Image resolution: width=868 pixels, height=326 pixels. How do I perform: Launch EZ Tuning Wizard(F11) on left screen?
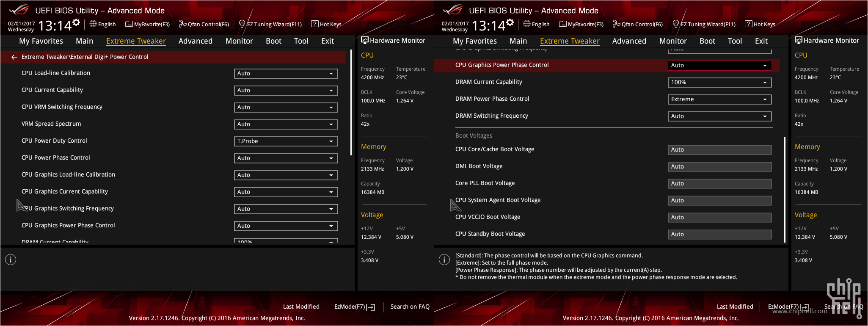(x=270, y=24)
